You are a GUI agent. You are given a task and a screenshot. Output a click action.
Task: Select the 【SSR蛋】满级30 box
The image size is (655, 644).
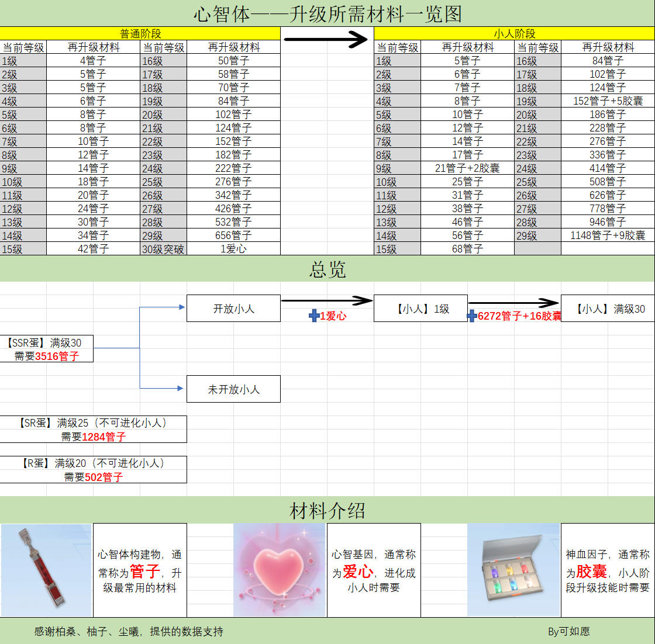pyautogui.click(x=46, y=348)
